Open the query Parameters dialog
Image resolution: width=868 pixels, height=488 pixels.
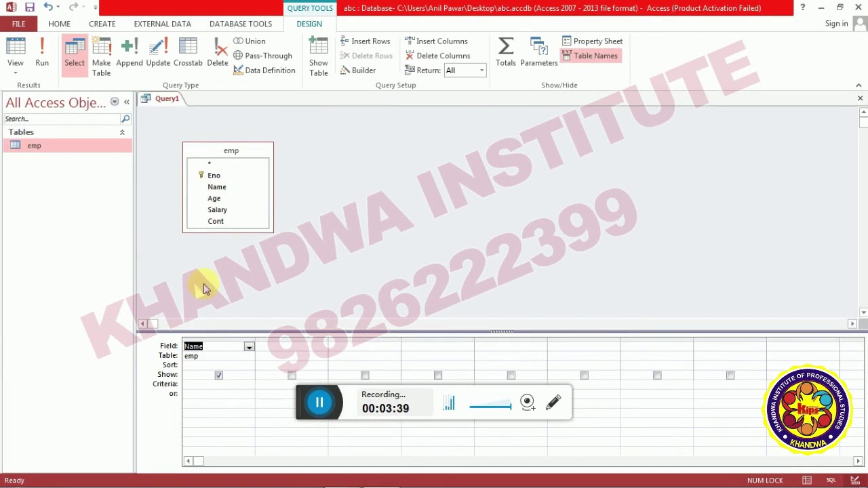(538, 53)
